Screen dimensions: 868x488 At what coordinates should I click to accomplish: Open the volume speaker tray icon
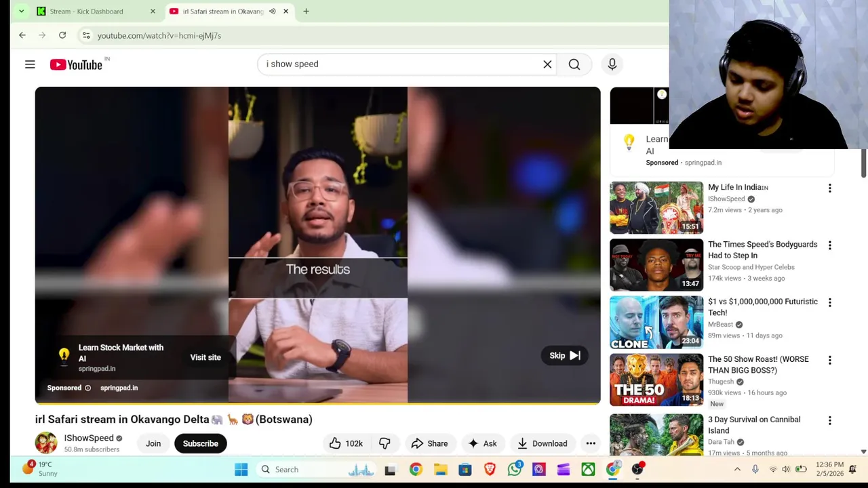pos(786,469)
